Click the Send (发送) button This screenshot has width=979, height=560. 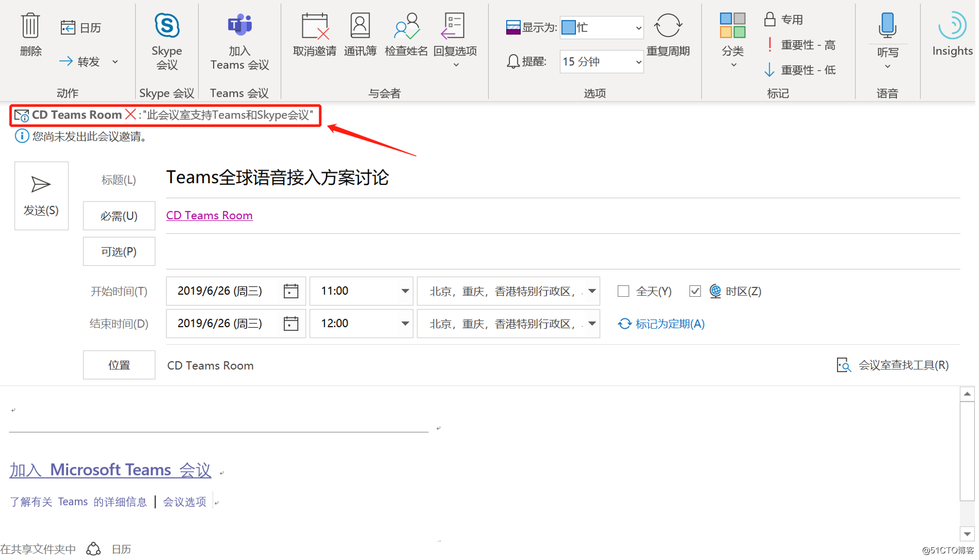[x=41, y=196]
